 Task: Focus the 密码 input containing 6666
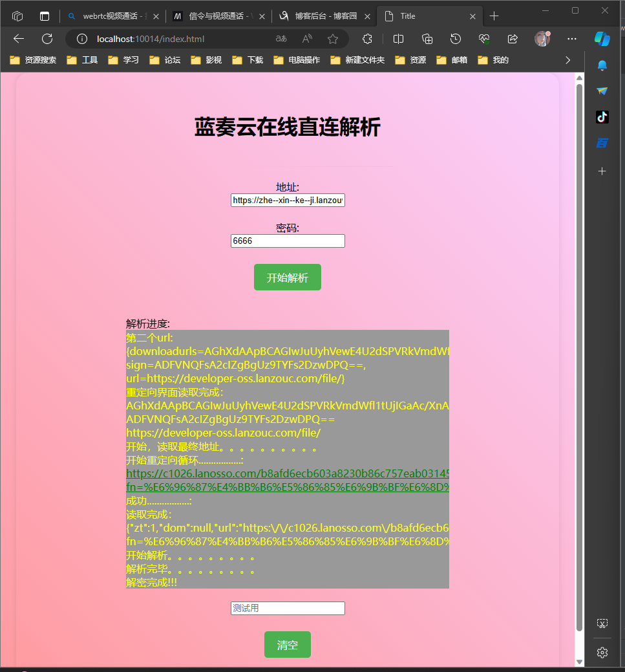pyautogui.click(x=288, y=241)
